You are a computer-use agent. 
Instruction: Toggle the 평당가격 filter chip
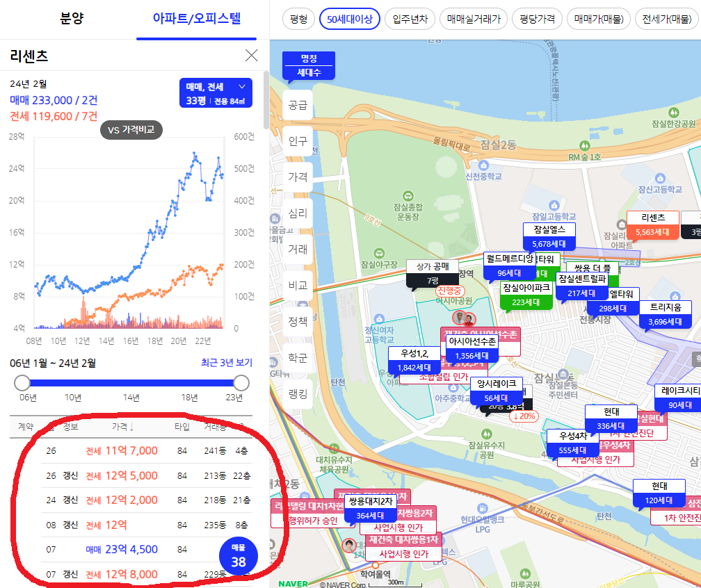tap(537, 19)
